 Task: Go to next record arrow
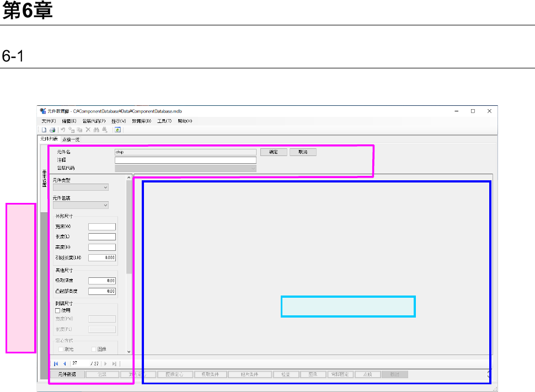click(105, 364)
